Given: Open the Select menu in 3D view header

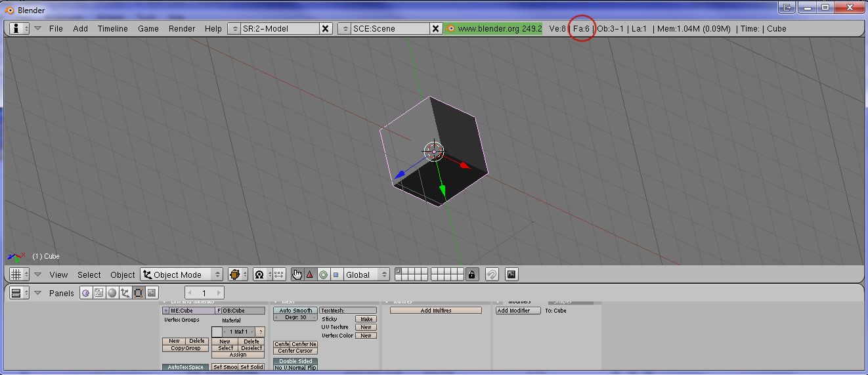Looking at the screenshot, I should [x=89, y=275].
